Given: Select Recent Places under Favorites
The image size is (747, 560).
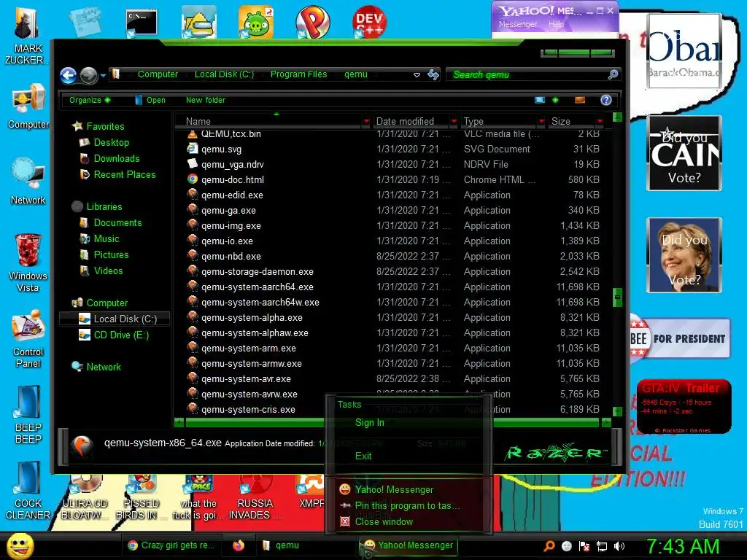Looking at the screenshot, I should coord(124,175).
